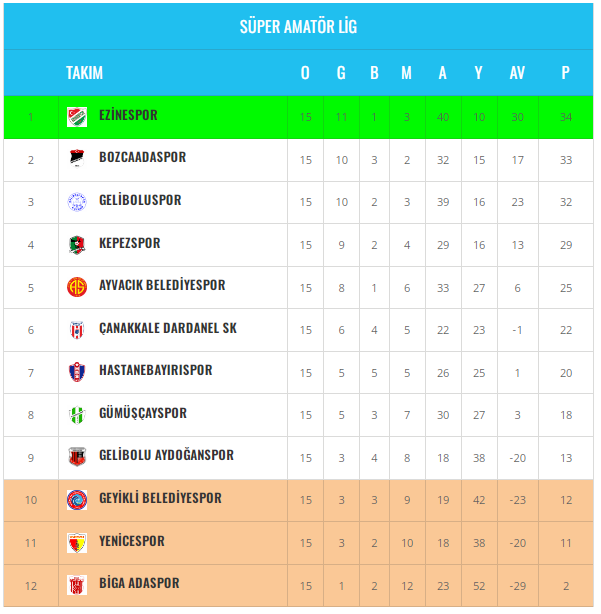
Task: Click the Süper Amatör Lig title
Action: pos(298,27)
